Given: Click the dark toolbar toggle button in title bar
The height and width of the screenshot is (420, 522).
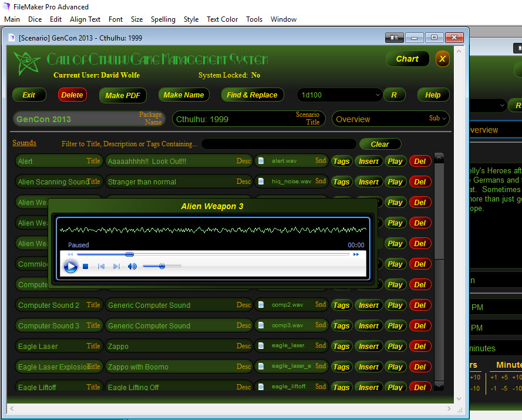Looking at the screenshot, I should pos(394,38).
